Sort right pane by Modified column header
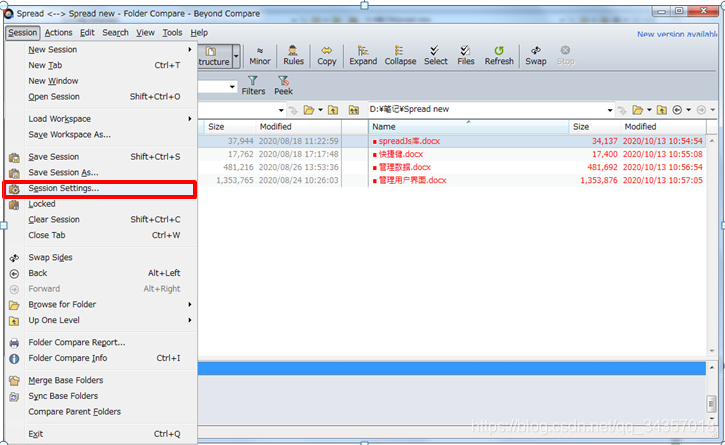 pos(663,127)
